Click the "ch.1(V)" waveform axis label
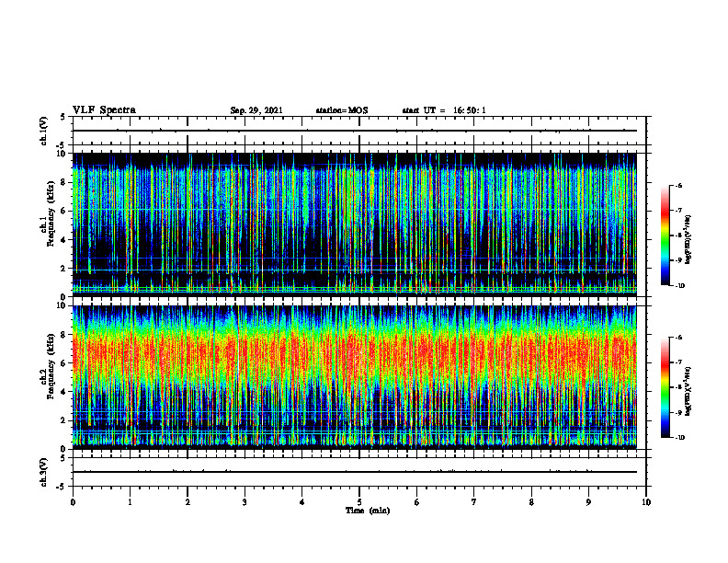The height and width of the screenshot is (563, 728). (x=44, y=131)
